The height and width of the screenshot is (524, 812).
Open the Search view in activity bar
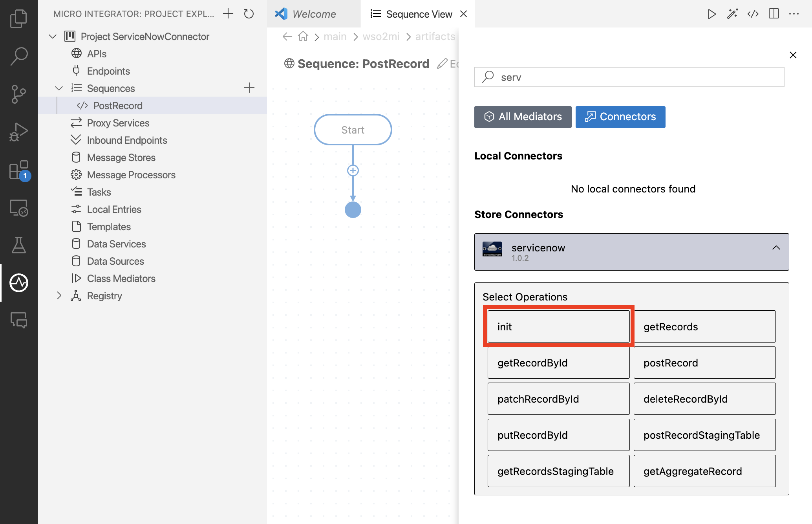pyautogui.click(x=18, y=56)
